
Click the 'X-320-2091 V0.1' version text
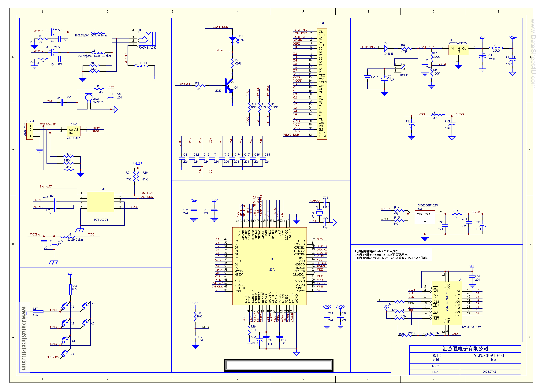pos(489,355)
